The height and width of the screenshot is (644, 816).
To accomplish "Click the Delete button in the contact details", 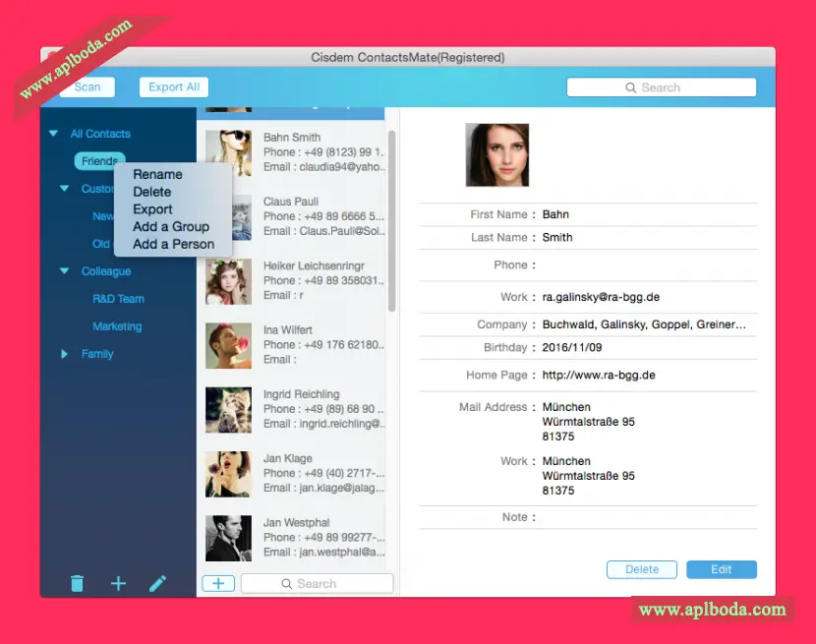I will pos(642,569).
